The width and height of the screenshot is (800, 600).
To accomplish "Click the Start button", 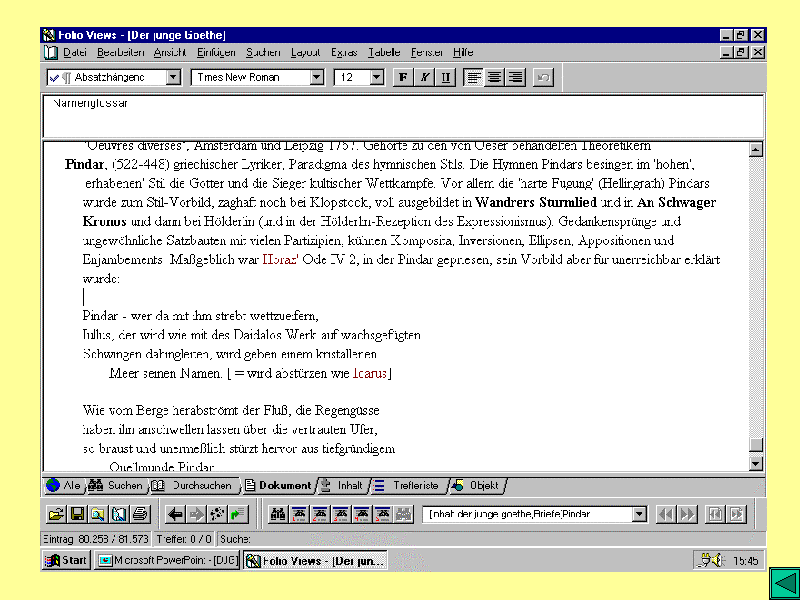I will (67, 561).
